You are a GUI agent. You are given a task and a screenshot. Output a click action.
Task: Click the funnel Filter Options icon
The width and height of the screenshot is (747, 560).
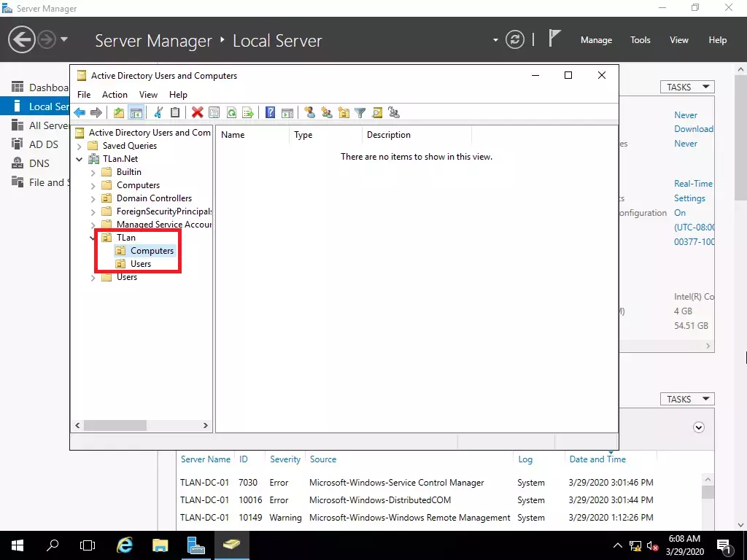click(360, 113)
